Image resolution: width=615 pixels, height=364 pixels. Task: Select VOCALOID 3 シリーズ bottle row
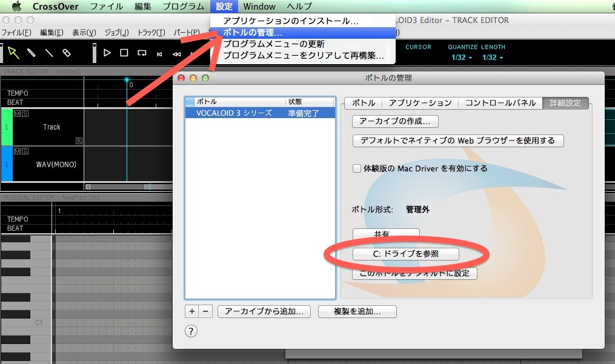[260, 113]
